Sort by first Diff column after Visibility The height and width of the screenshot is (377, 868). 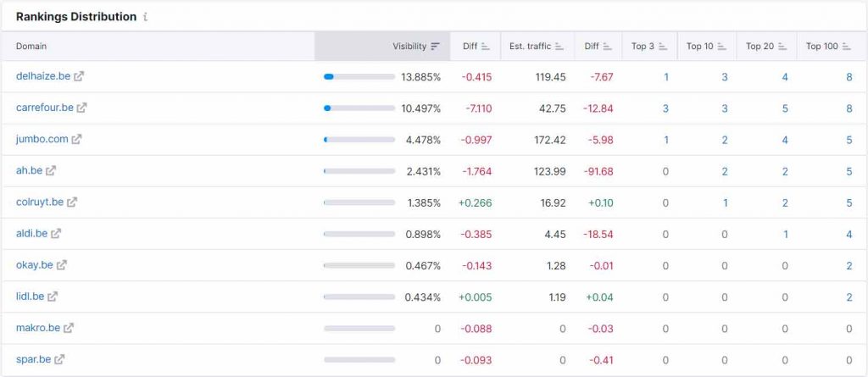pyautogui.click(x=486, y=47)
